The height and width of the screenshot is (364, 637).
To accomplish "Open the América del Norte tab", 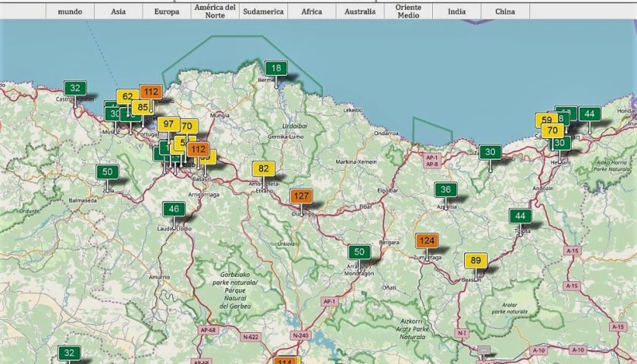I will pos(215,11).
